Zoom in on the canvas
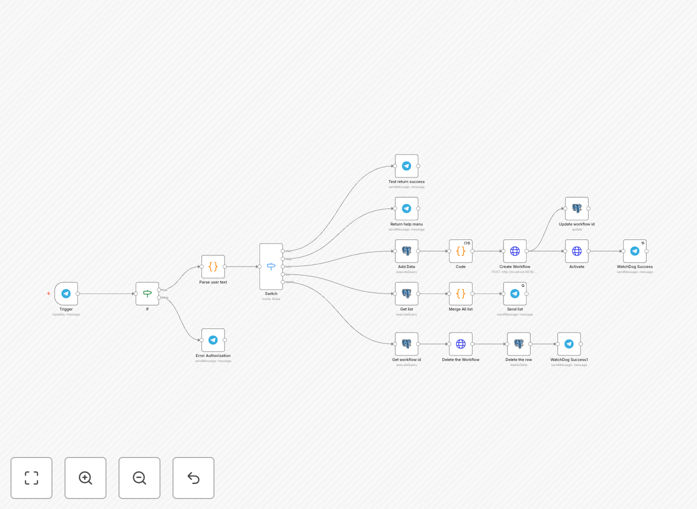Screen dimensions: 697x509 [x=85, y=478]
